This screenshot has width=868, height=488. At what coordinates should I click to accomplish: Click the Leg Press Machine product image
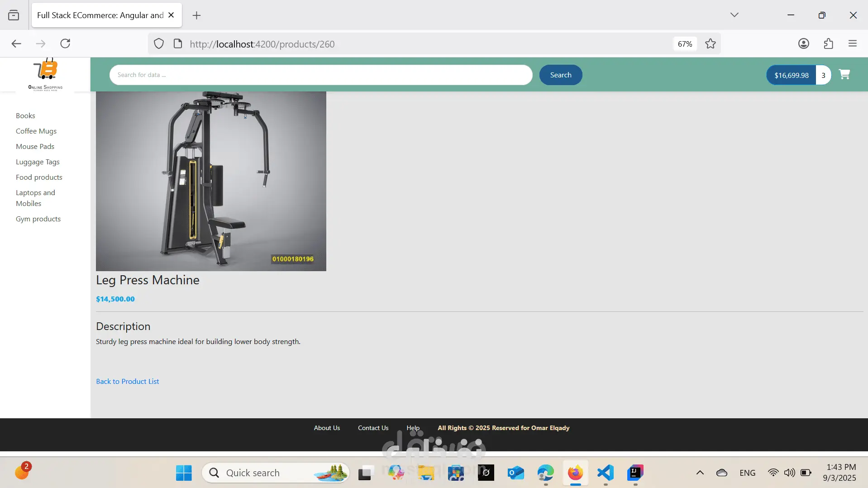[x=211, y=182]
